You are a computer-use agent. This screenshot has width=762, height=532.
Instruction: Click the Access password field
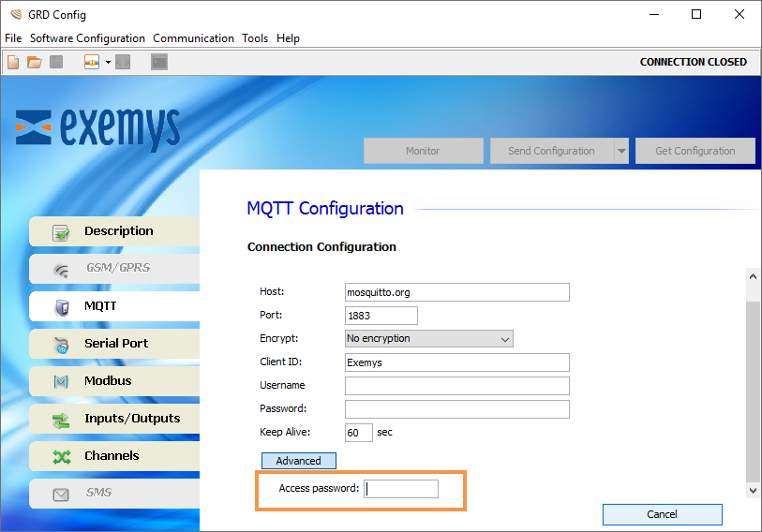[x=401, y=488]
